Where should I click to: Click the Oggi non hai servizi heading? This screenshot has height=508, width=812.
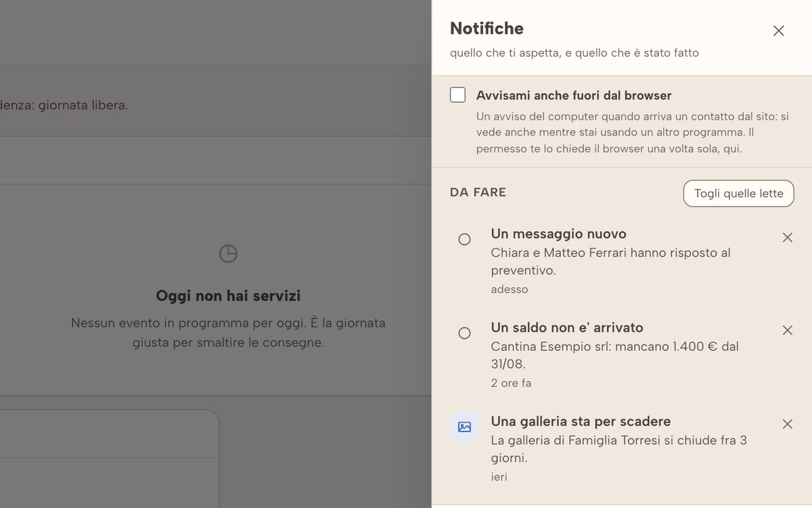tap(229, 295)
